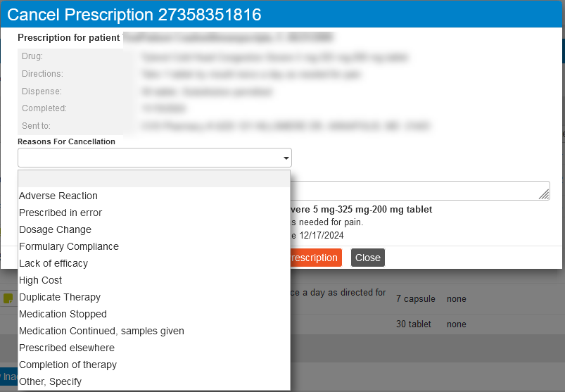Viewport: 565px width, 392px height.
Task: Click the 'Directions:' field label
Action: (42, 74)
